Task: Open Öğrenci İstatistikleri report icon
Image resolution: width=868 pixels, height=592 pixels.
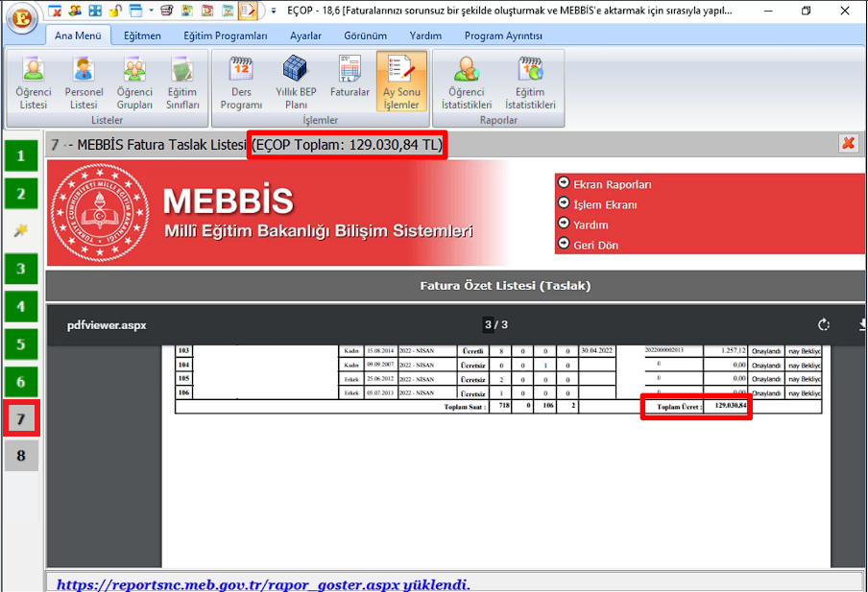Action: point(467,83)
